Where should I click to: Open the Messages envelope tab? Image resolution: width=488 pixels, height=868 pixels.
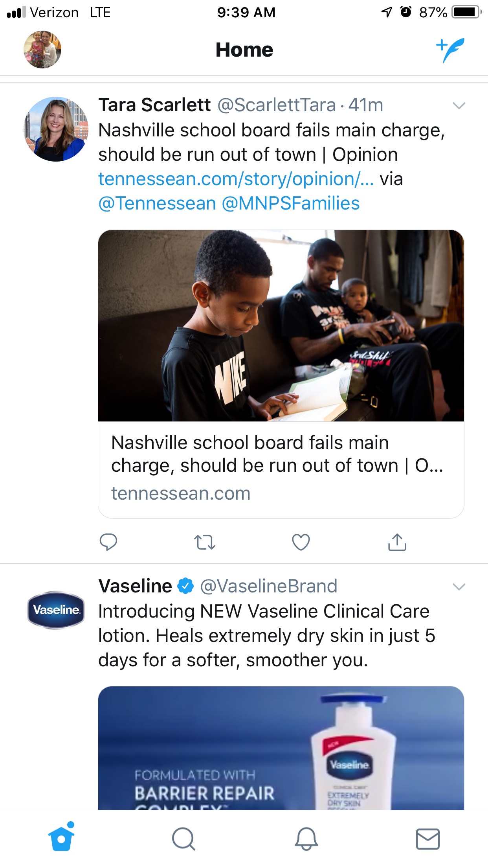point(428,839)
